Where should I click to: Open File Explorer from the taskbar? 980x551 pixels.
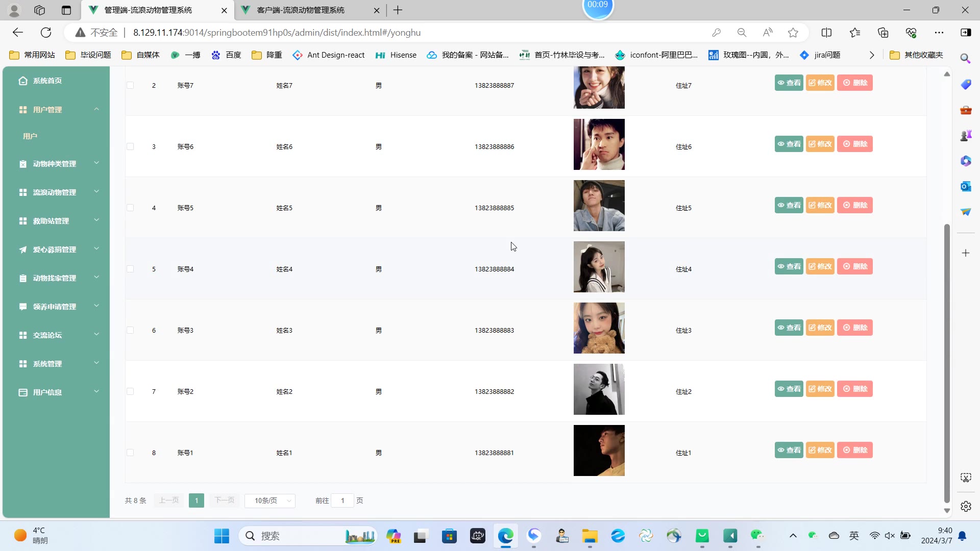pyautogui.click(x=590, y=536)
